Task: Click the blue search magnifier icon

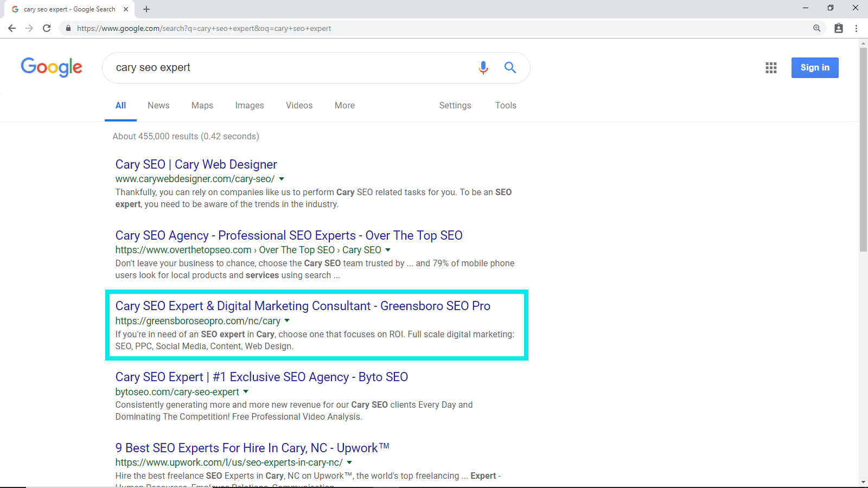Action: click(510, 67)
